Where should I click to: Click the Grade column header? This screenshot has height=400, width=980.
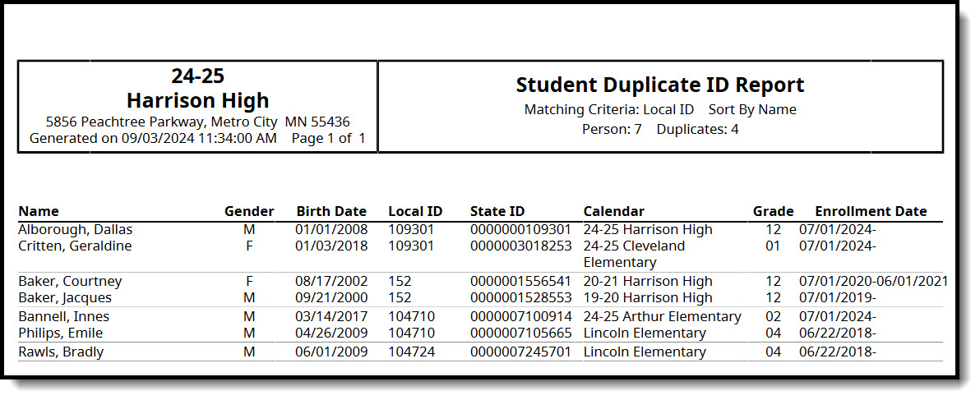pyautogui.click(x=773, y=211)
